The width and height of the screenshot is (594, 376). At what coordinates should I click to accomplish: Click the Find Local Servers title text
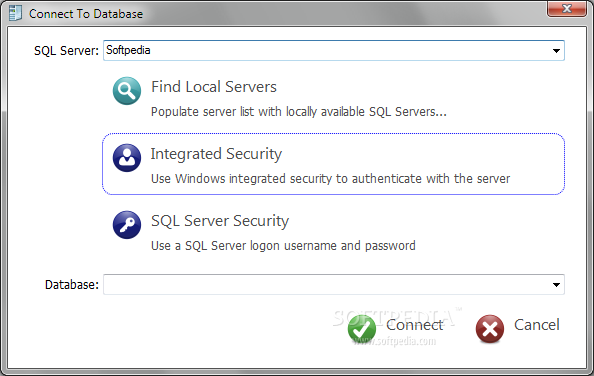214,87
